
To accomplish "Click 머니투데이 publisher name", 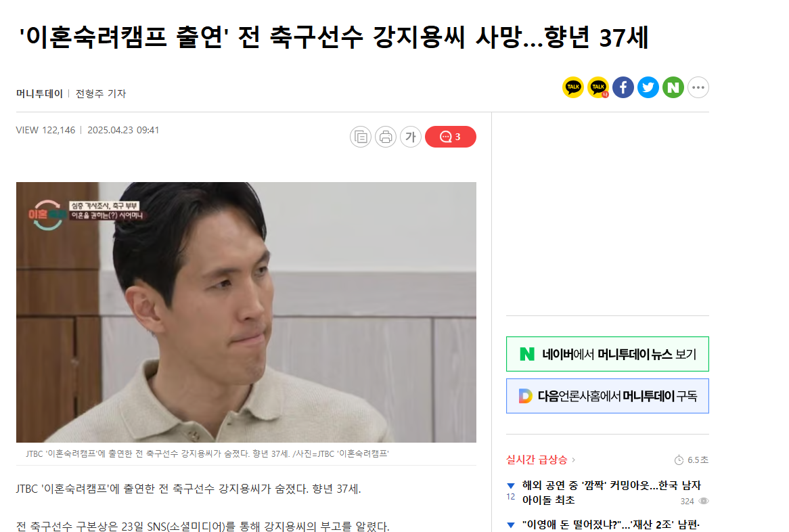I will (x=39, y=93).
